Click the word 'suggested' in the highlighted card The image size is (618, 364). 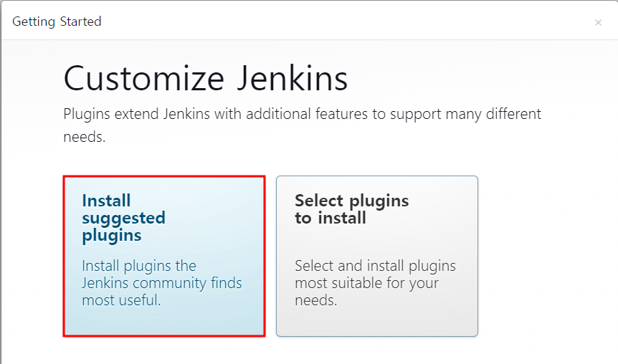coord(124,219)
